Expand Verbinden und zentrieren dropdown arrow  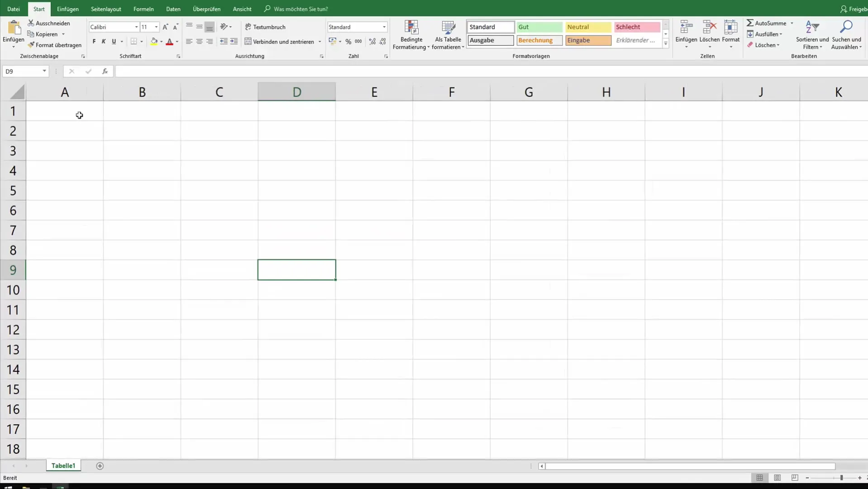coord(320,42)
